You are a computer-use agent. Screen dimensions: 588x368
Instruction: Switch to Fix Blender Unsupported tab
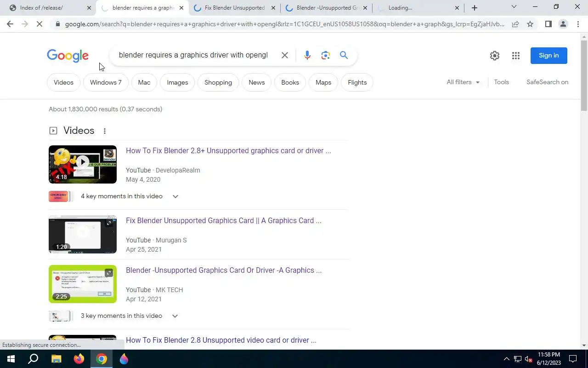coord(234,8)
